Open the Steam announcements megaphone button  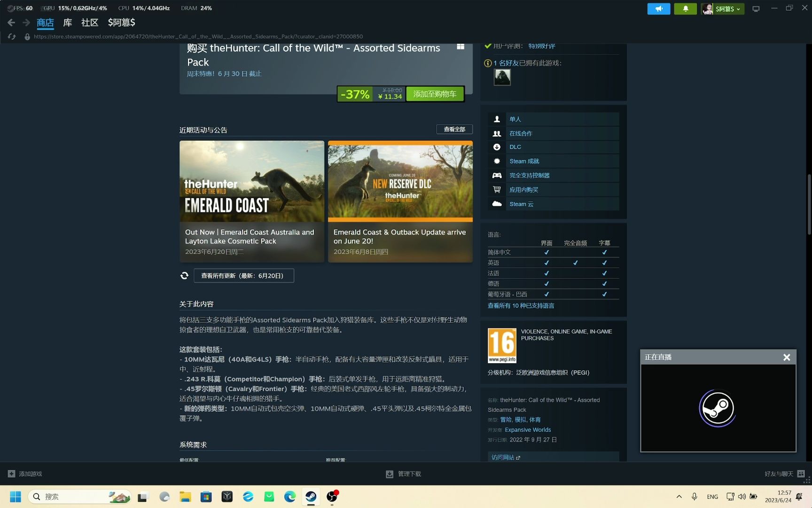[659, 8]
